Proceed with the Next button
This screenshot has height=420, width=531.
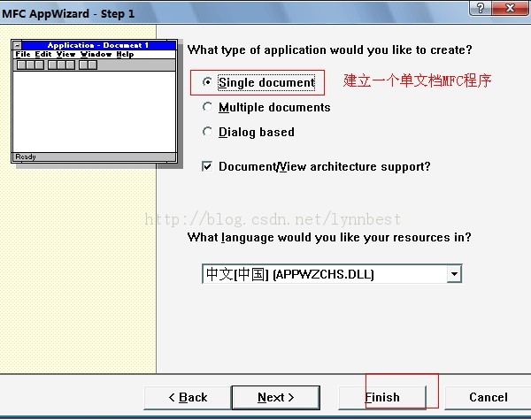(x=275, y=397)
